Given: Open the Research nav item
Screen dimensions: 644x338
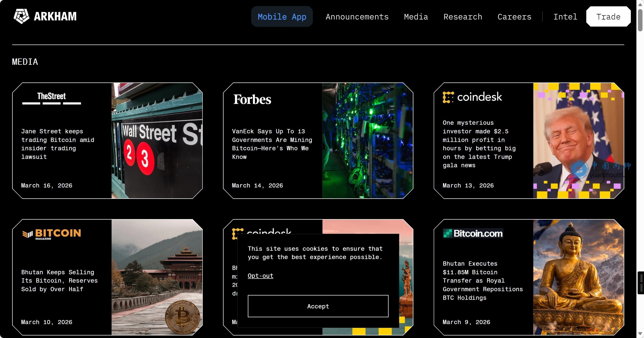Looking at the screenshot, I should tap(463, 17).
